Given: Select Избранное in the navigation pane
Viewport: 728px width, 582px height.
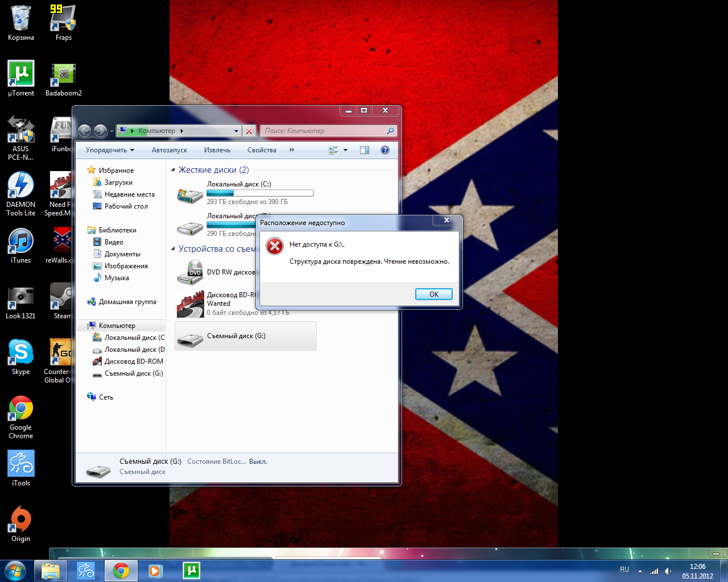Looking at the screenshot, I should point(116,171).
